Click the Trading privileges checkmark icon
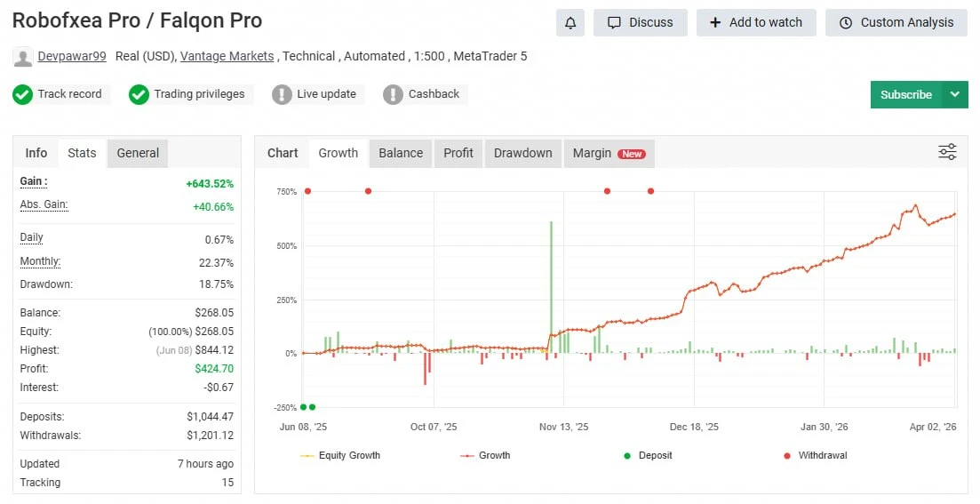Viewport: 980px width, 504px height. pyautogui.click(x=139, y=94)
